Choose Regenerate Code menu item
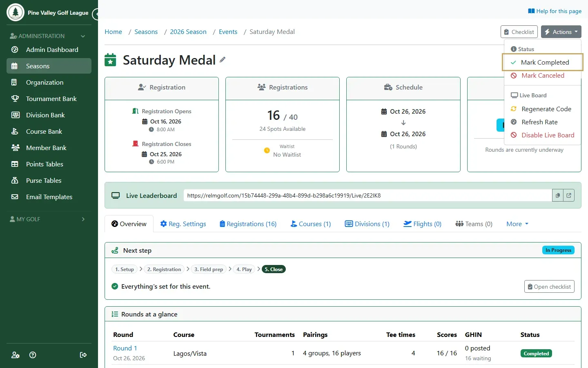Screen dimensions: 588x368 (x=543, y=109)
